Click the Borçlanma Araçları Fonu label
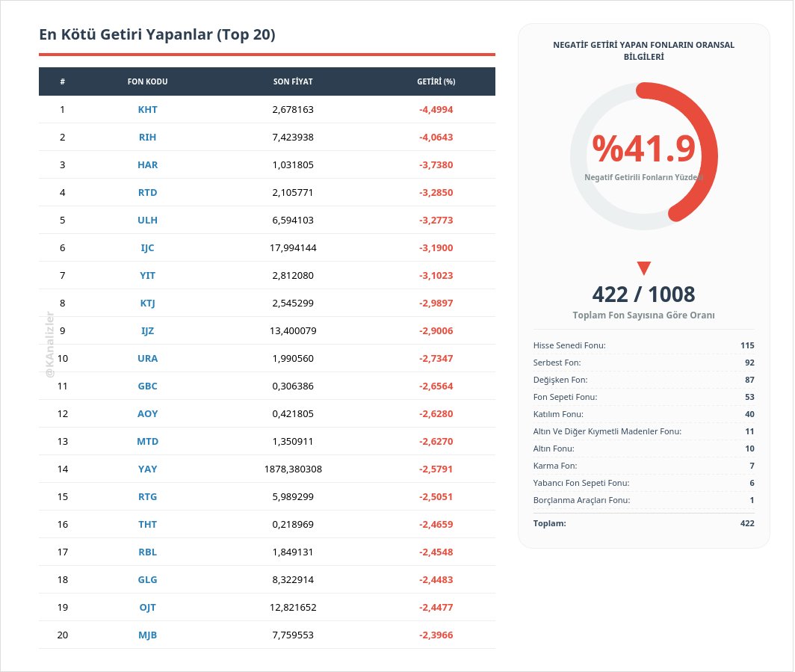This screenshot has width=795, height=672. 581,501
